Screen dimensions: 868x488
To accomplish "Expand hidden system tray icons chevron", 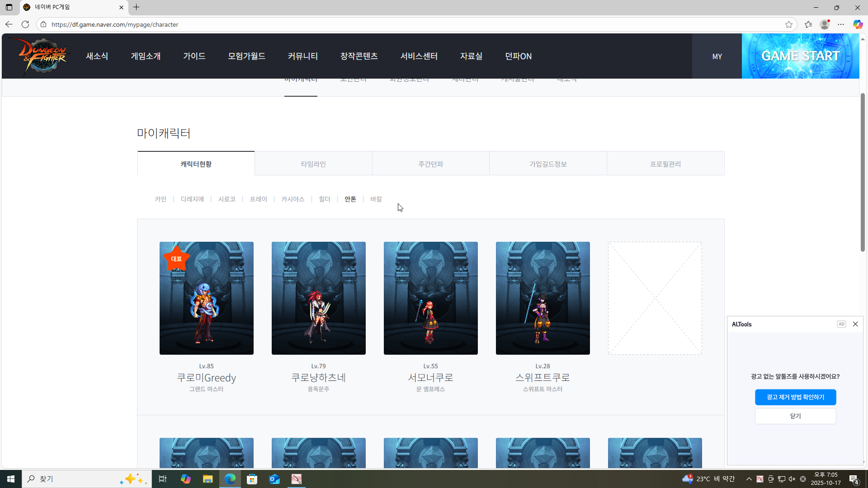I will 749,479.
